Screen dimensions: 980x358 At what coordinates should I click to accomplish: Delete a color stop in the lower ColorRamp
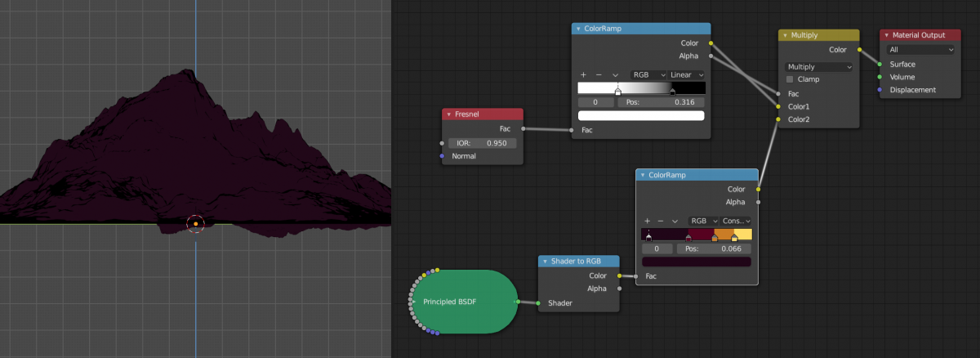[661, 221]
